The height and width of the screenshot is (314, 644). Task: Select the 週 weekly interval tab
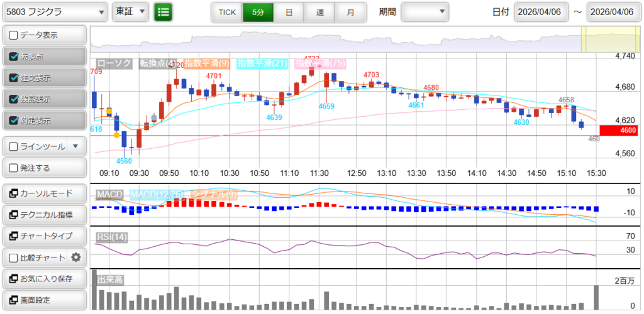tap(319, 12)
